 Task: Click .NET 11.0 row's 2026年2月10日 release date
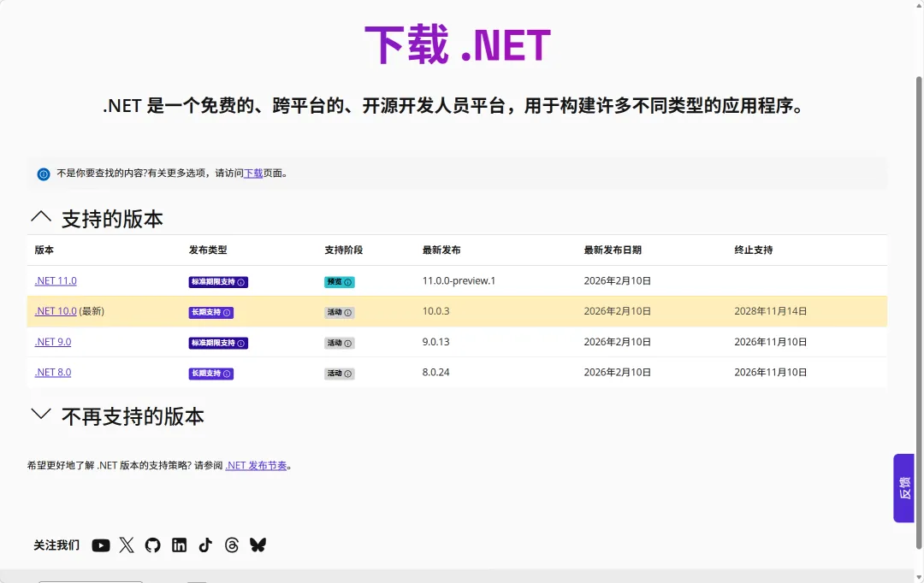[618, 281]
